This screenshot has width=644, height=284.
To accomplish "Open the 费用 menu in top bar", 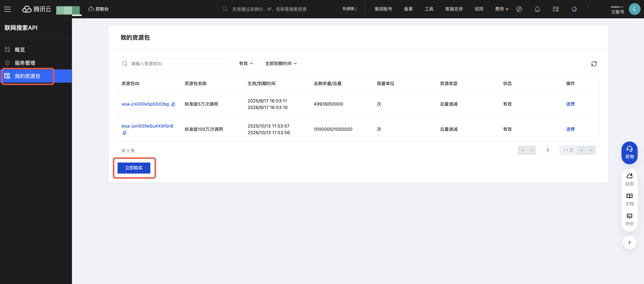I will [499, 9].
